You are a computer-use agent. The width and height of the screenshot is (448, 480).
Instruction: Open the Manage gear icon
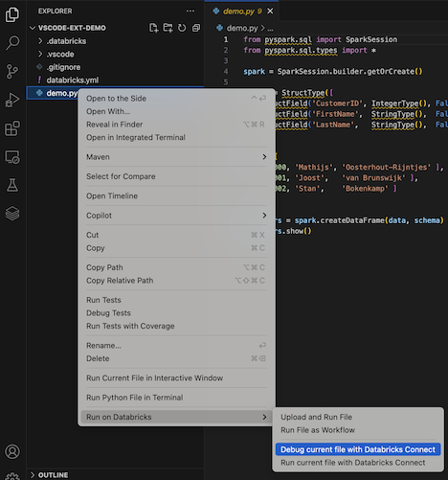(x=12, y=476)
